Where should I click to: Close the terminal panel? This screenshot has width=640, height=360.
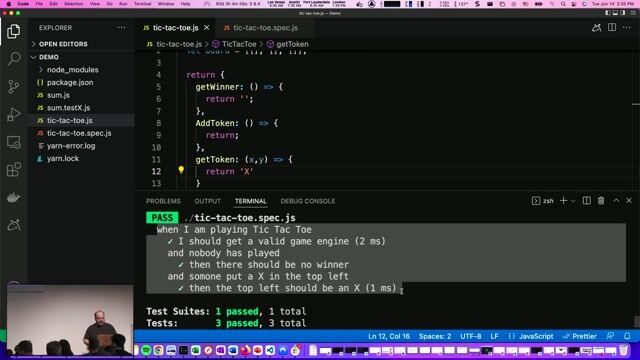[x=629, y=200]
